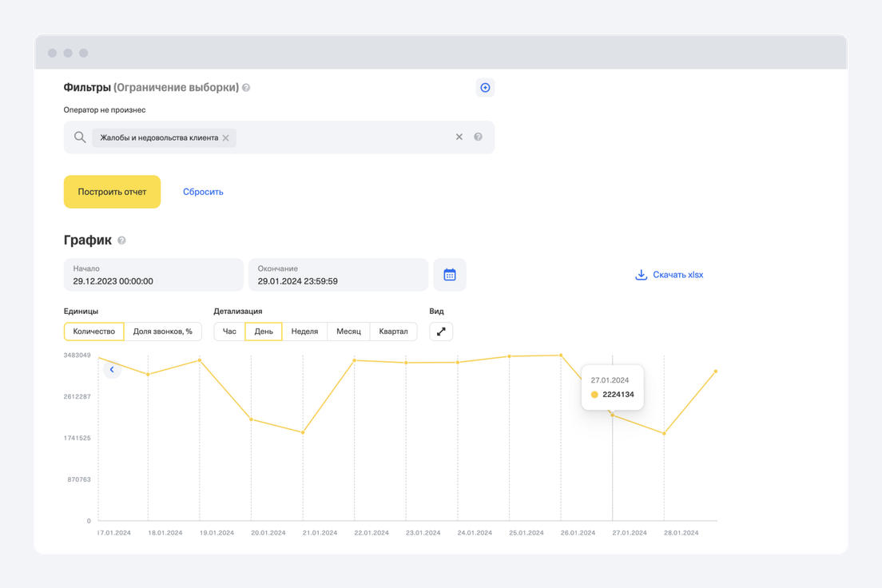Click the 25.01.2024 axis label

coord(526,533)
